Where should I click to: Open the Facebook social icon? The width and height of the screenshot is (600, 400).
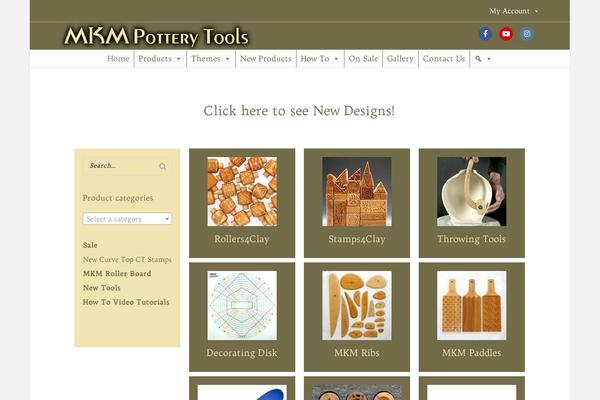click(x=485, y=34)
